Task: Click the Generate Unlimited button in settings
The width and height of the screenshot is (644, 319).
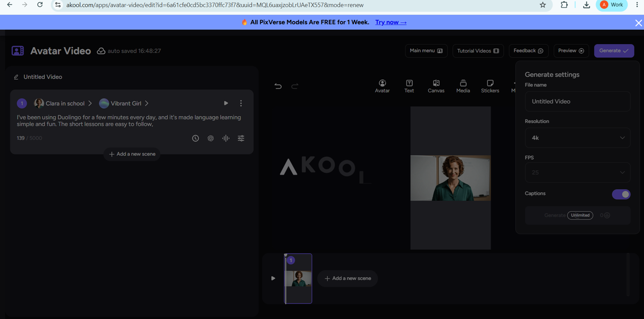Action: pos(577,215)
